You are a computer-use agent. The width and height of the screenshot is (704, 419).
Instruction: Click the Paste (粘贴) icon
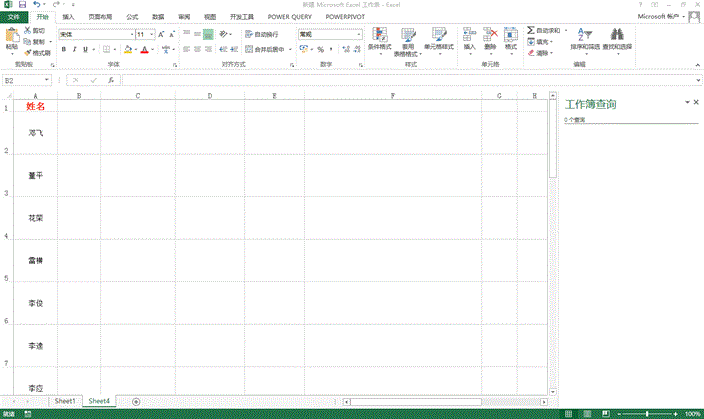tap(11, 36)
